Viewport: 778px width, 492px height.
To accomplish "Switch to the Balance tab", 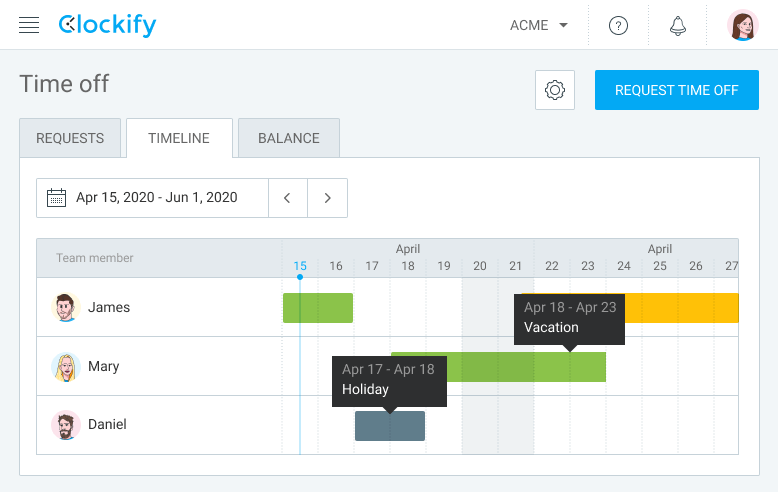I will (x=289, y=139).
